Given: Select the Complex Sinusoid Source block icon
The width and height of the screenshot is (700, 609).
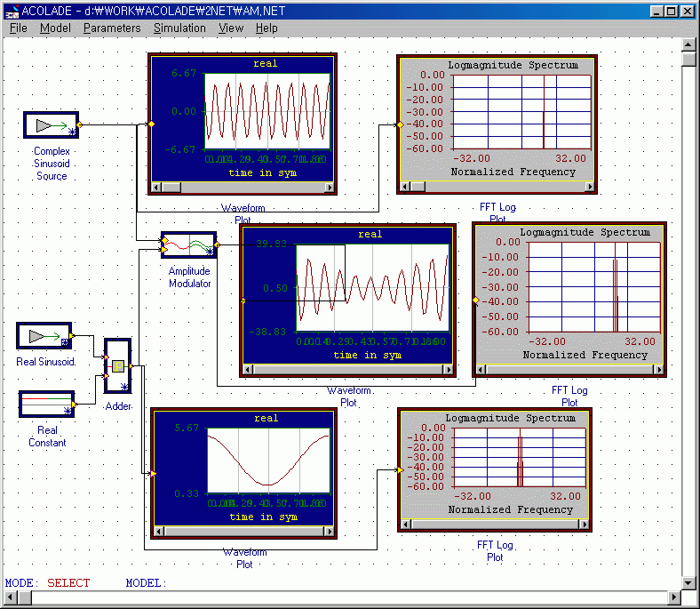Looking at the screenshot, I should pos(52,124).
